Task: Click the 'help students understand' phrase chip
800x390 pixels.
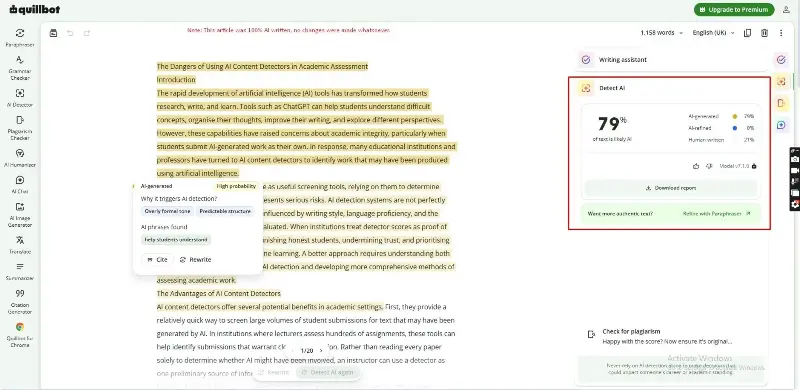Action: (176, 240)
